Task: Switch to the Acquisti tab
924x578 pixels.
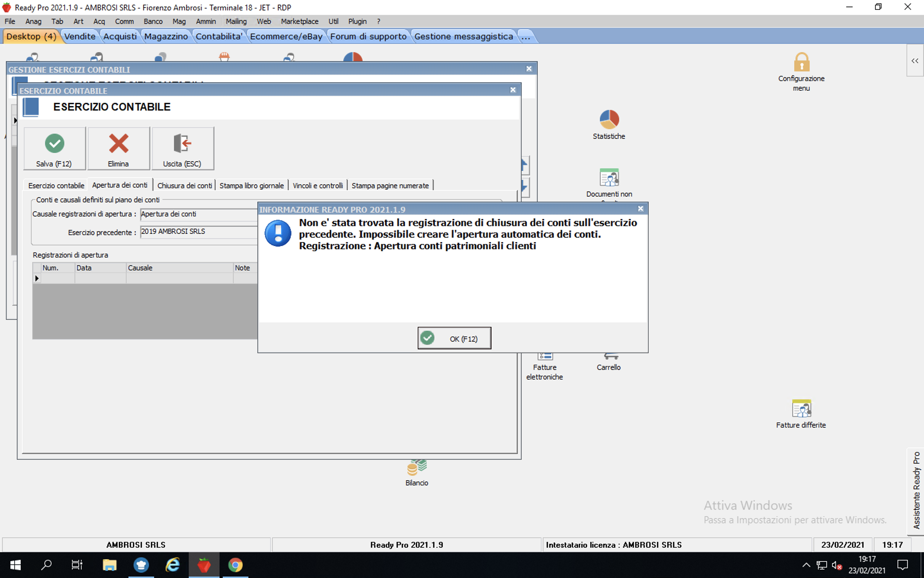Action: pyautogui.click(x=120, y=36)
